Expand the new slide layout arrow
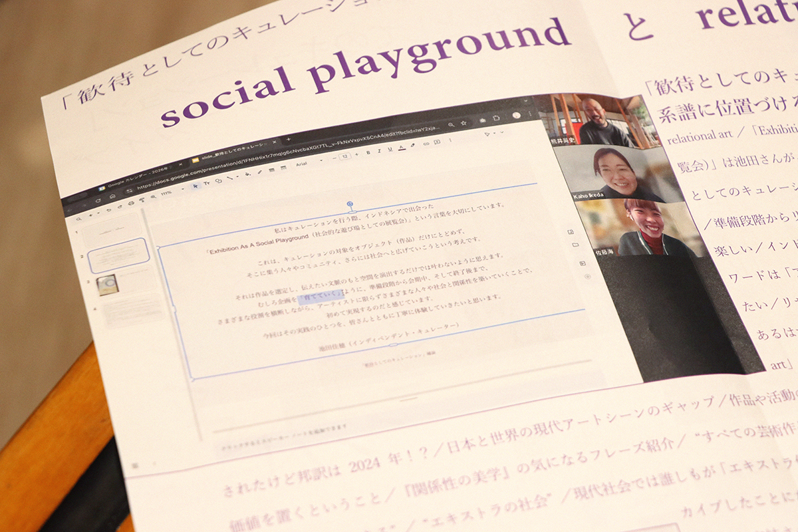This screenshot has height=532, width=798. click(x=98, y=213)
